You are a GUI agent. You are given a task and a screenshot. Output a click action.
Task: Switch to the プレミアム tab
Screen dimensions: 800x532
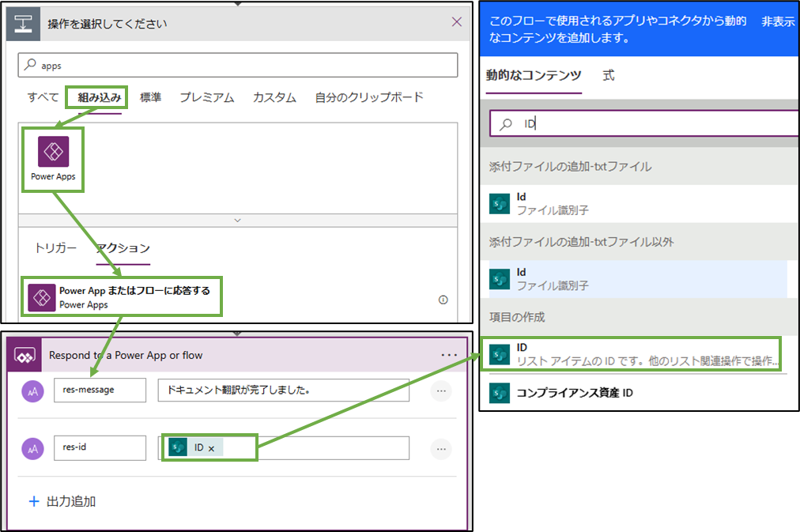206,97
